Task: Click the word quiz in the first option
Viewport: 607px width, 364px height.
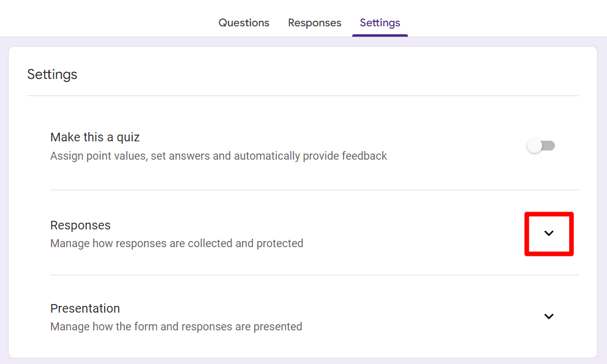Action: [130, 137]
